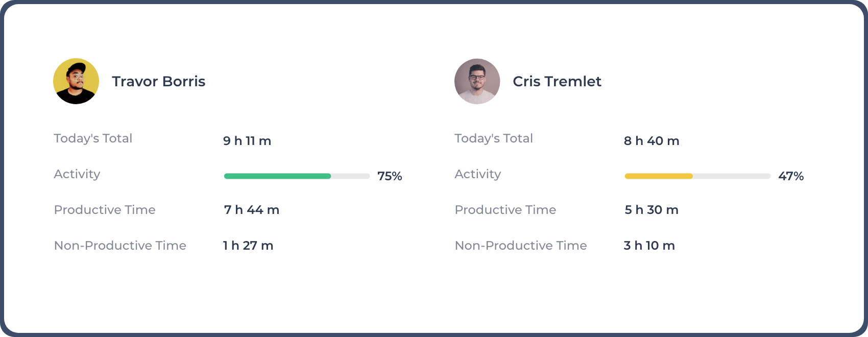
Task: Open Cris's 5 h 30 m productive time
Action: 652,209
